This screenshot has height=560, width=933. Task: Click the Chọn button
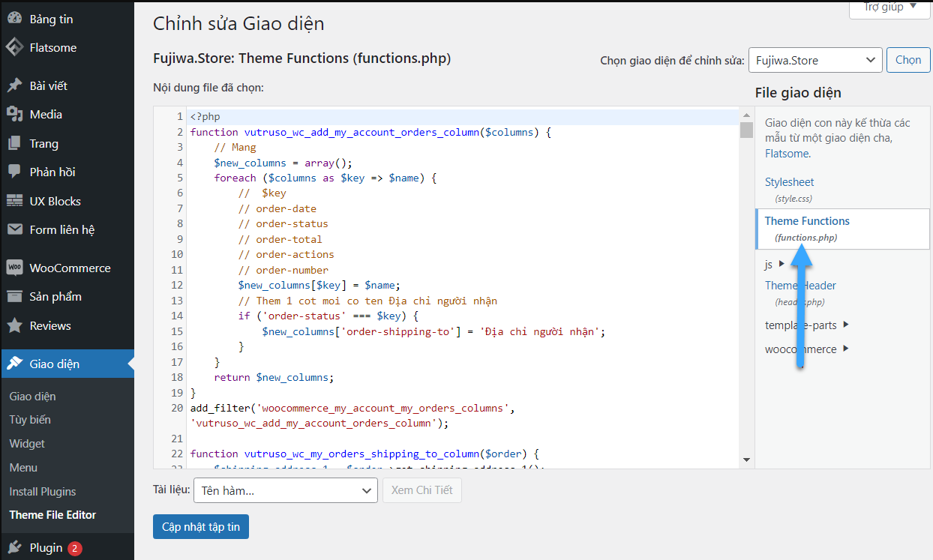coord(908,60)
